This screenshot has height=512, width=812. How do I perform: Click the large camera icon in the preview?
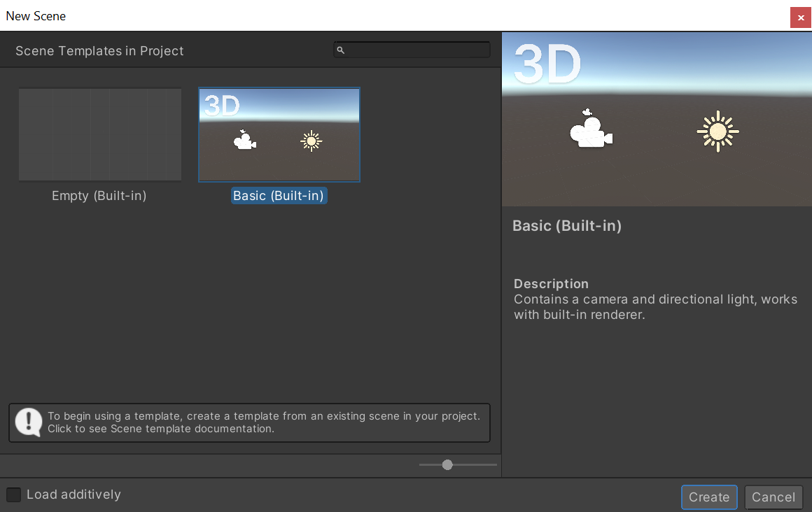591,129
